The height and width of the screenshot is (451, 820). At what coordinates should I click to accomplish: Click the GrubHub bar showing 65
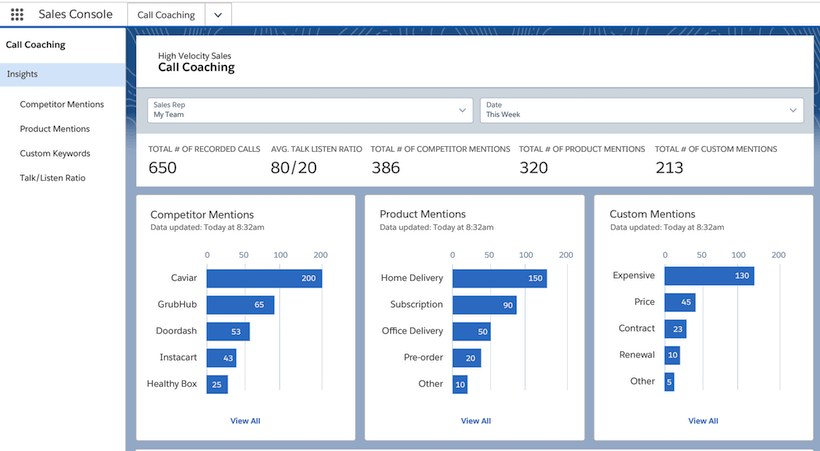click(239, 305)
